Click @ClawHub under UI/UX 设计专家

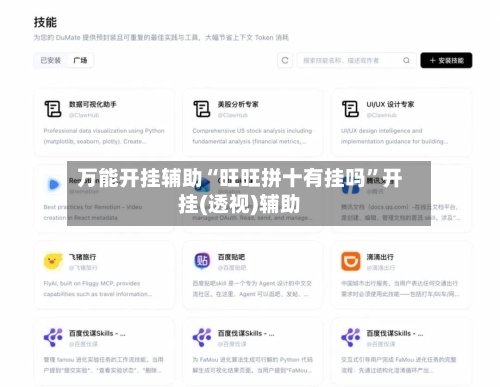click(382, 115)
